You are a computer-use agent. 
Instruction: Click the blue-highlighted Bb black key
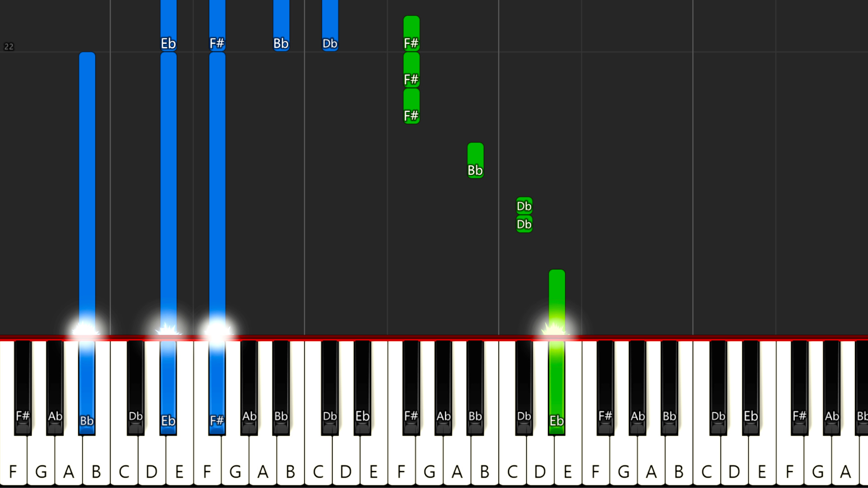(x=87, y=388)
